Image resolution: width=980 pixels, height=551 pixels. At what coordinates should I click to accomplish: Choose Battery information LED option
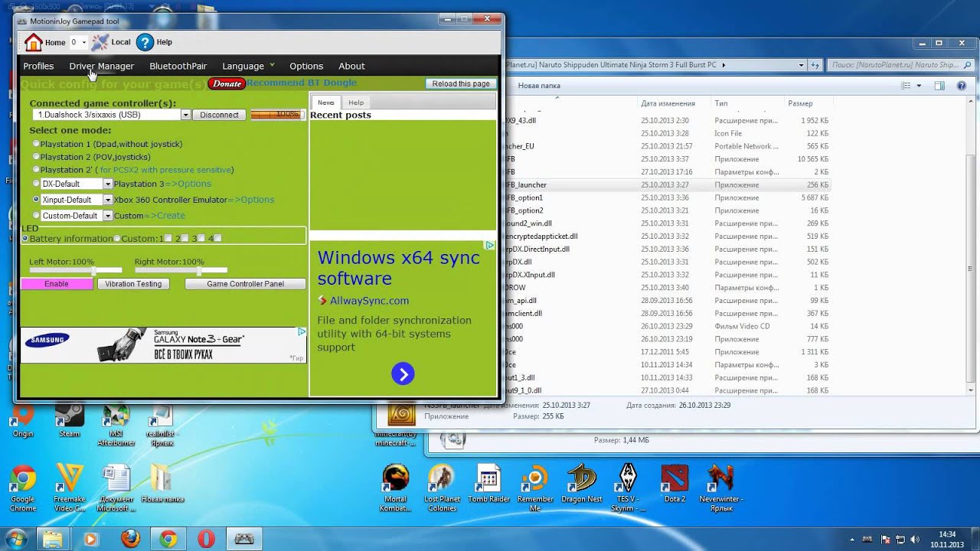25,239
